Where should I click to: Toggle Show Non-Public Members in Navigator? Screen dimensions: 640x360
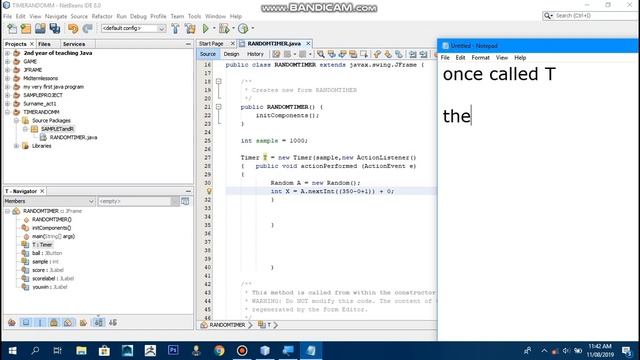click(x=54, y=322)
